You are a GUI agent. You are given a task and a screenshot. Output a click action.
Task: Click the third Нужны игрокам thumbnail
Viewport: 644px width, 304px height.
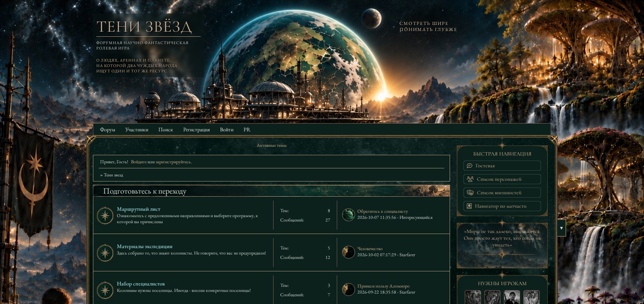pos(512,297)
